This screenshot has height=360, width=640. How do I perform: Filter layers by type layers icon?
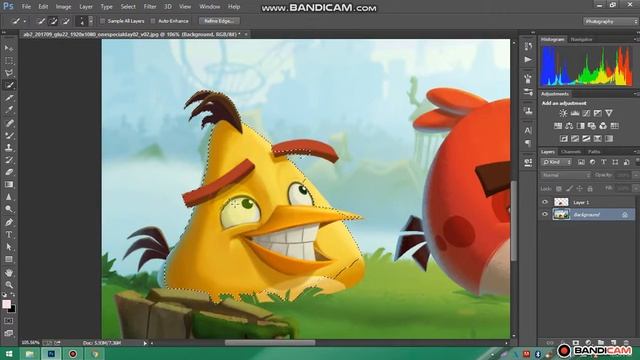[604, 162]
